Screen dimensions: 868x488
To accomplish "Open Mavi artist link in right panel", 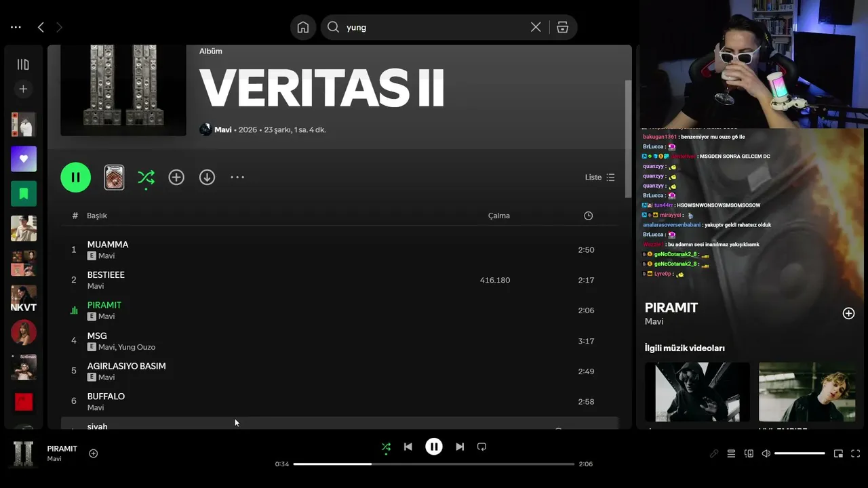I will 654,321.
